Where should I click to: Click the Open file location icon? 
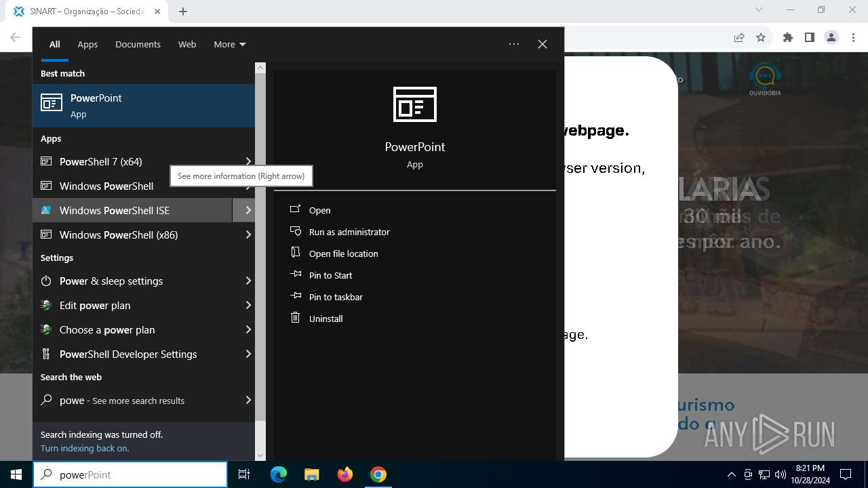295,253
